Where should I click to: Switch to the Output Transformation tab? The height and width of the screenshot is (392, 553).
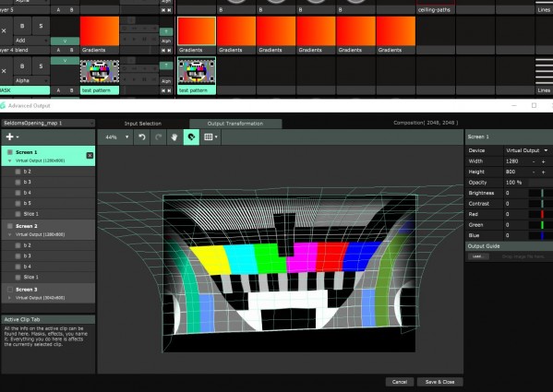[235, 124]
